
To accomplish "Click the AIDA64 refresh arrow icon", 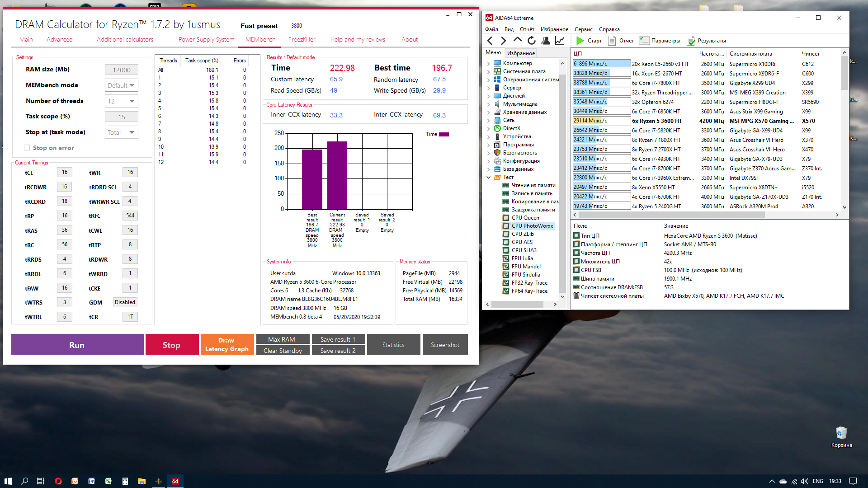I will 532,41.
